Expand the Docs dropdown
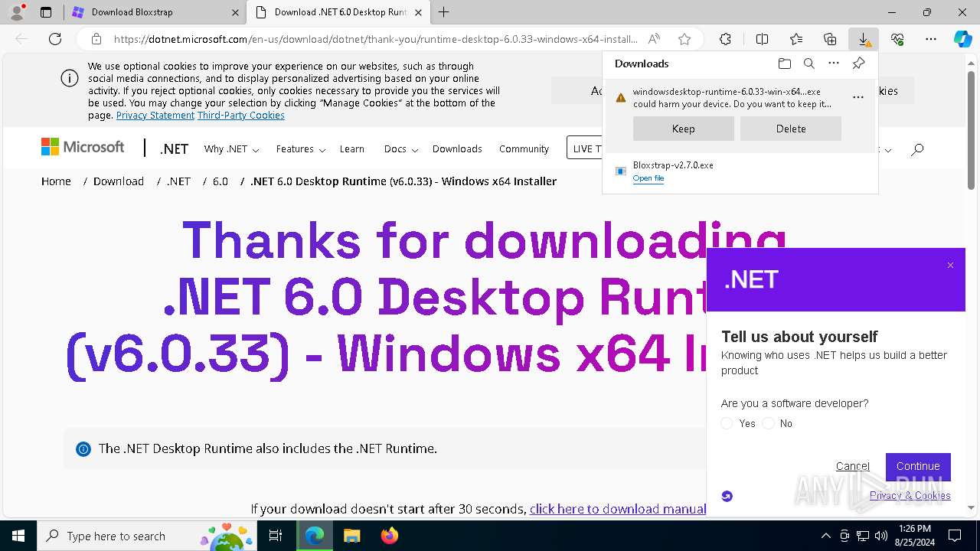 pyautogui.click(x=400, y=149)
